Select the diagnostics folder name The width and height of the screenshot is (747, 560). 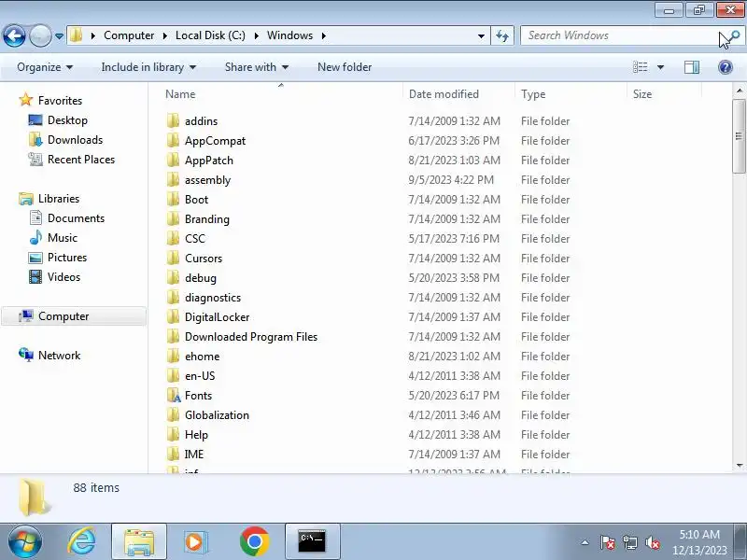(x=213, y=298)
